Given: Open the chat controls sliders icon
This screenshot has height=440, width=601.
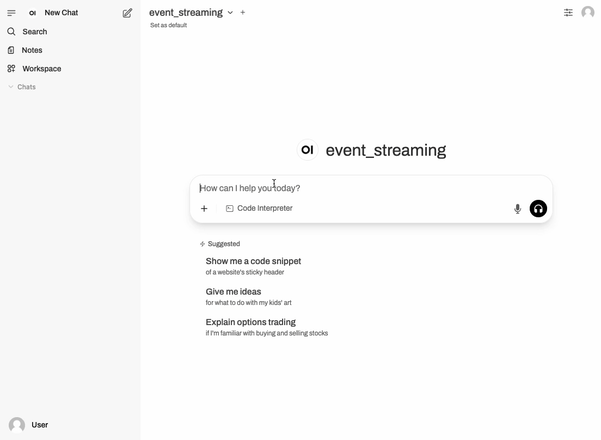Looking at the screenshot, I should tap(568, 13).
